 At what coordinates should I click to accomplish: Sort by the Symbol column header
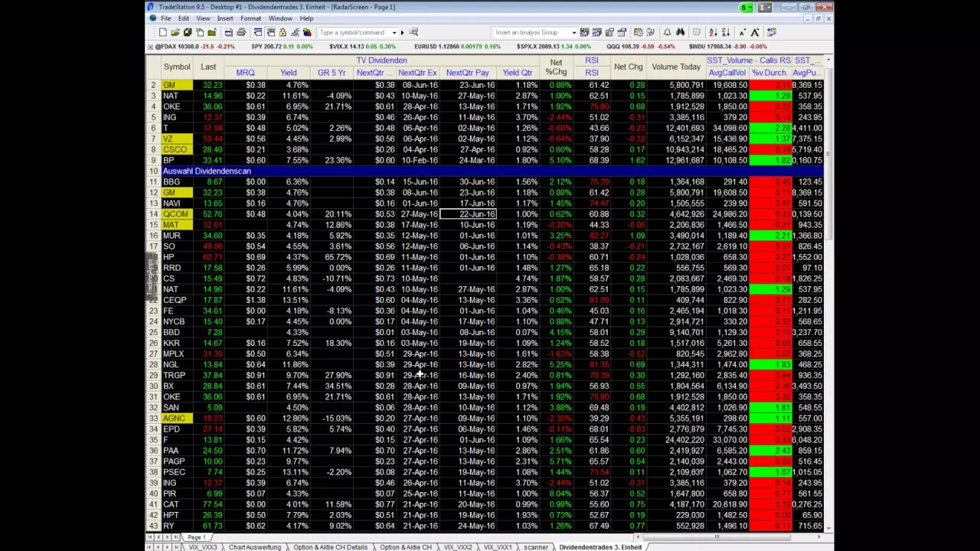pyautogui.click(x=176, y=67)
